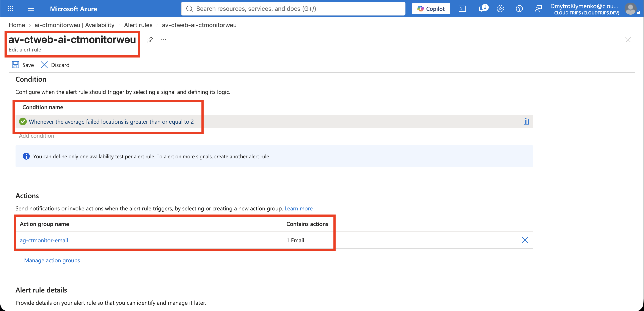Launch Copilot from the header
The width and height of the screenshot is (644, 311).
tap(431, 9)
